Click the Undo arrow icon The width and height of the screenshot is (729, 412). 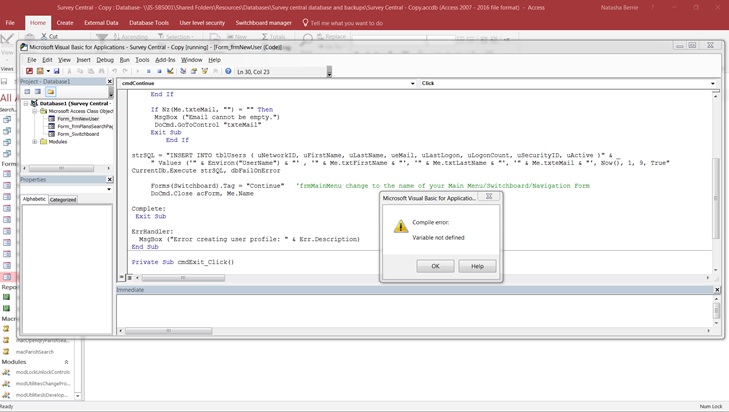(114, 71)
